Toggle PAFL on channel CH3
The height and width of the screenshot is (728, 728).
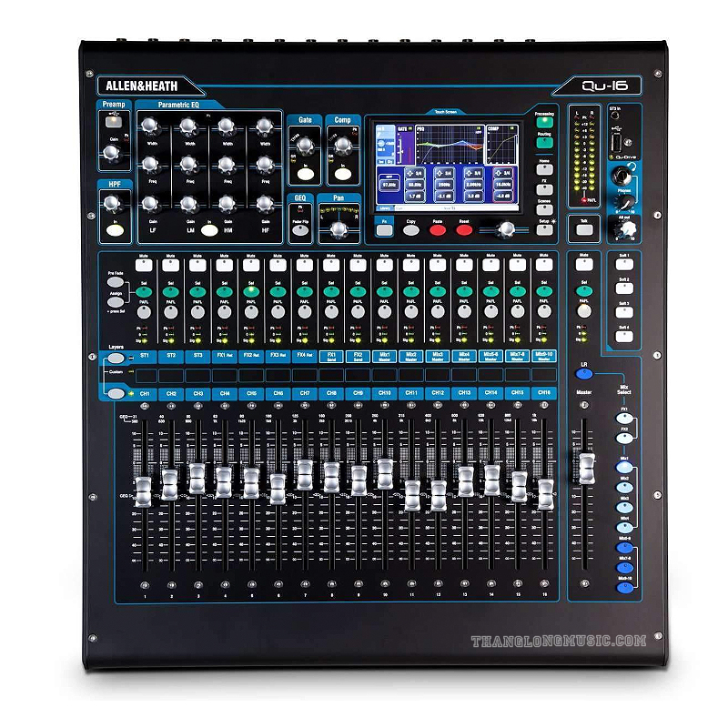point(197,312)
